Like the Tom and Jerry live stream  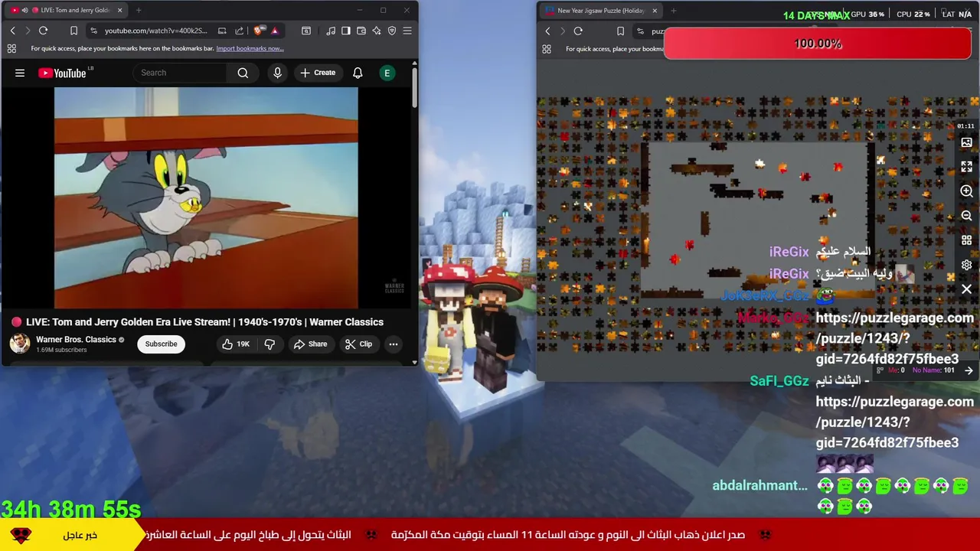coord(236,344)
